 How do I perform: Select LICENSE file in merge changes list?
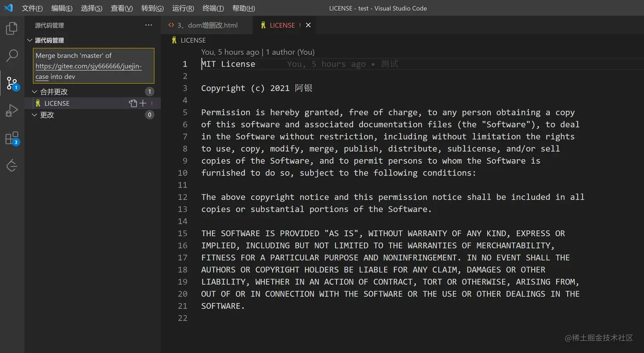tap(93, 103)
